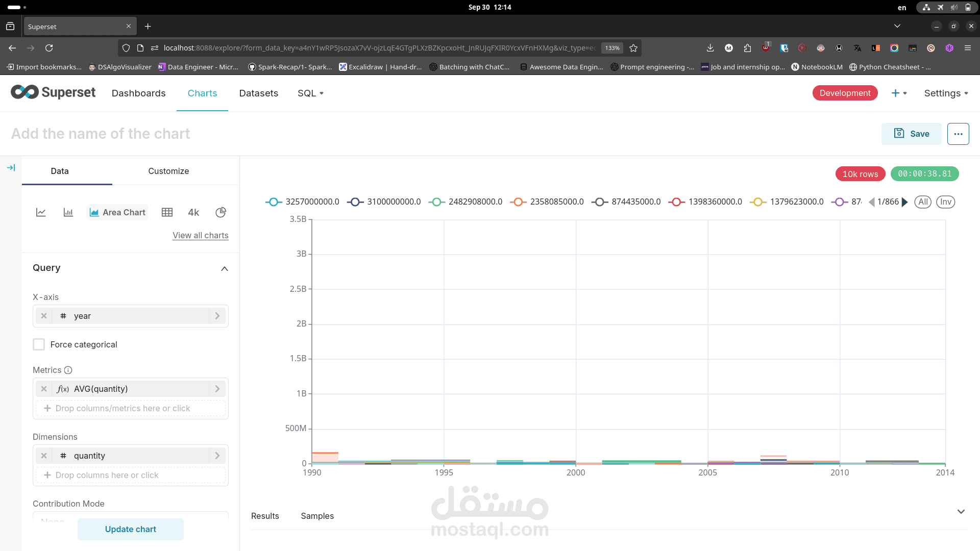Go to the next legend page
This screenshot has height=551, width=980.
[905, 202]
